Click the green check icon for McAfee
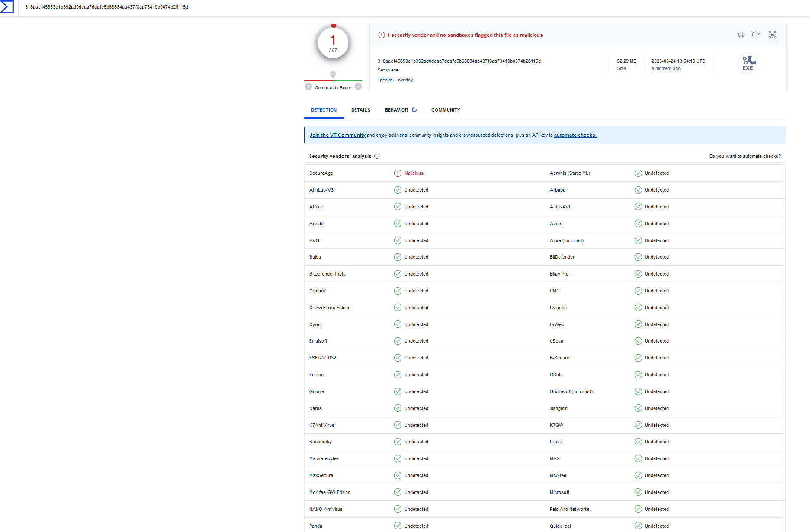The image size is (809, 532). (x=638, y=476)
